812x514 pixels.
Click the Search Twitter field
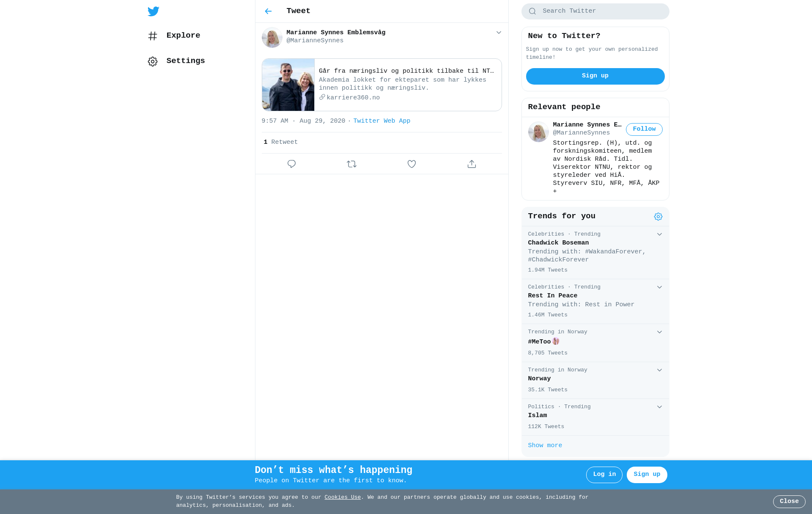(x=595, y=11)
